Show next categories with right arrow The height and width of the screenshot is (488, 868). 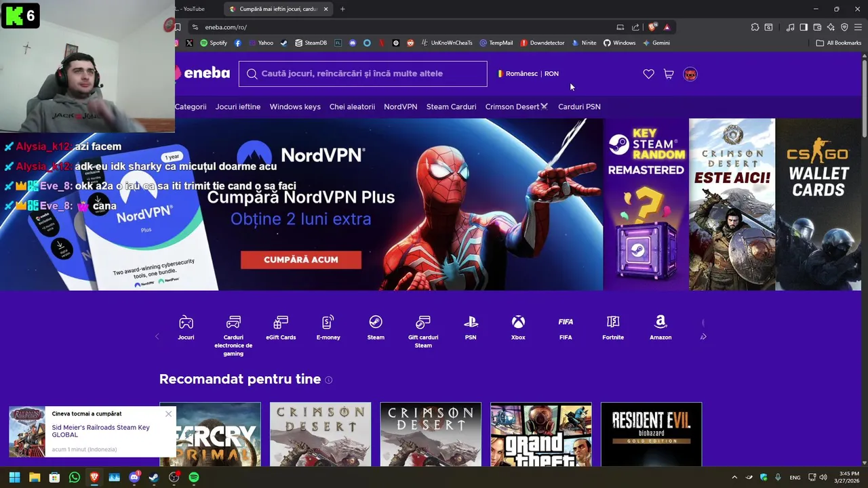click(703, 337)
